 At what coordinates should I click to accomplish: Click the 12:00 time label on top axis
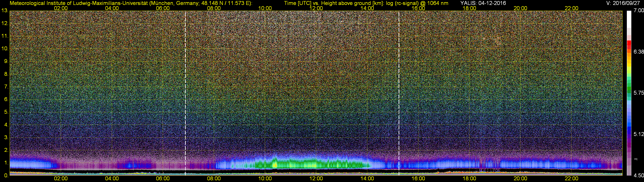pos(316,8)
